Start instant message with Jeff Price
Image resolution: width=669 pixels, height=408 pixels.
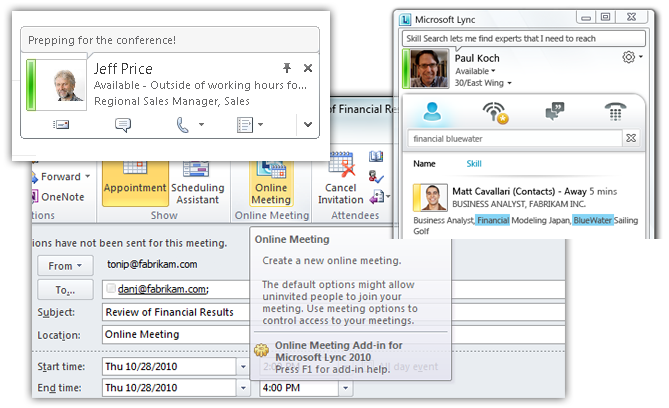click(122, 125)
